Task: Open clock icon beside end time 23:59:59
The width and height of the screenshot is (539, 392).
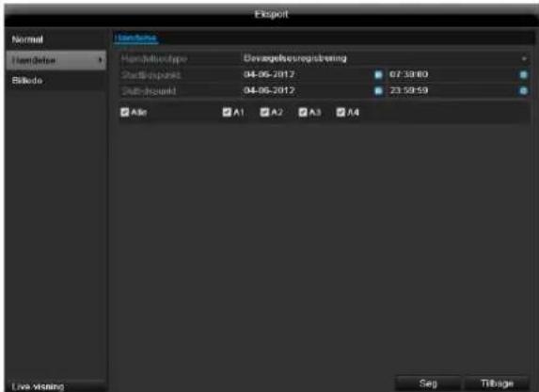Action: [x=523, y=90]
